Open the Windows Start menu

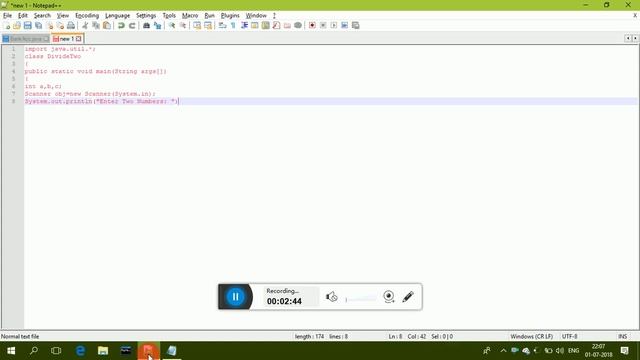click(11, 351)
